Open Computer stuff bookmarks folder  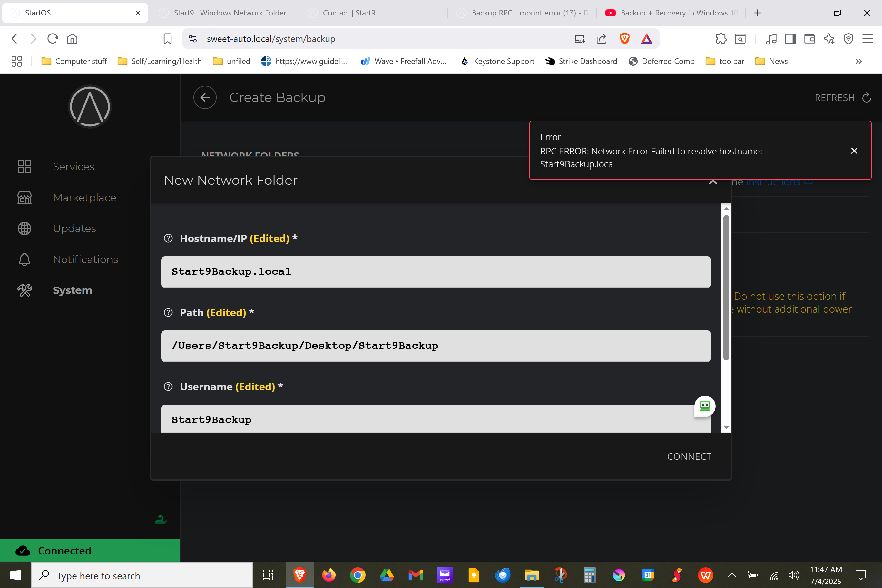coord(74,61)
